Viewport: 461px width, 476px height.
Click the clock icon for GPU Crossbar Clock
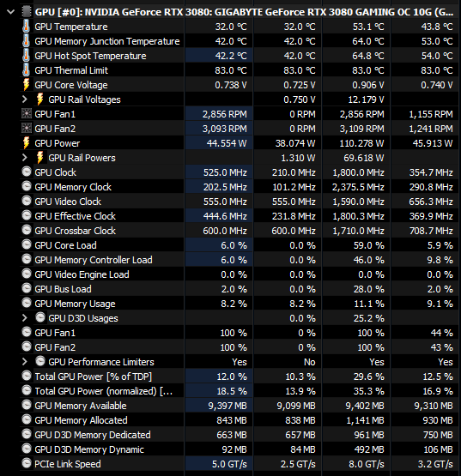[27, 230]
